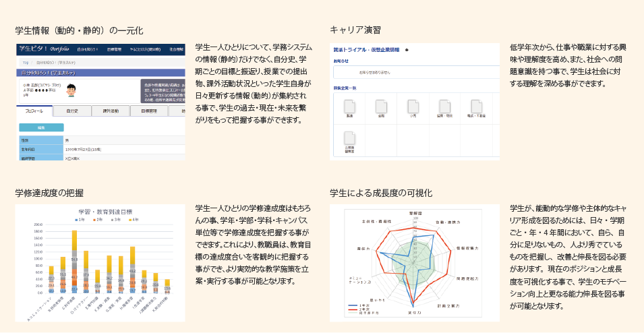Open the first company file icon in 募集企業一覧
Viewport: 644px width, 333px height.
coord(349,107)
